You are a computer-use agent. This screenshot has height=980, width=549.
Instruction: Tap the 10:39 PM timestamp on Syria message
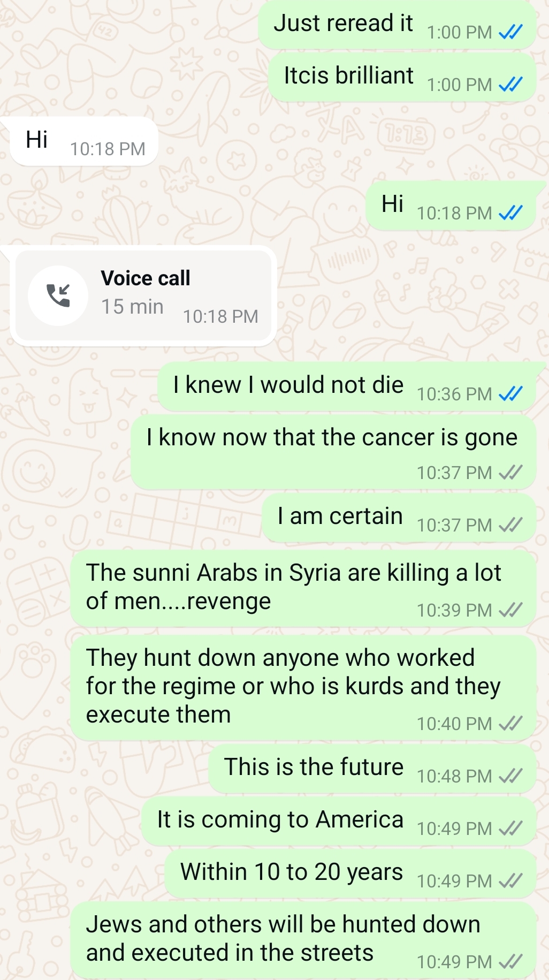tap(454, 610)
